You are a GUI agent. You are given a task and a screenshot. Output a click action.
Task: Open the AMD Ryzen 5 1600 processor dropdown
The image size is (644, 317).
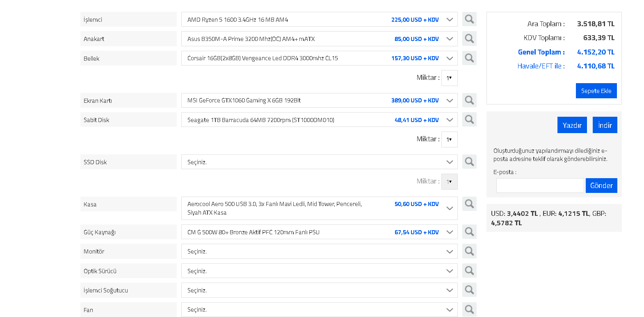coord(319,19)
